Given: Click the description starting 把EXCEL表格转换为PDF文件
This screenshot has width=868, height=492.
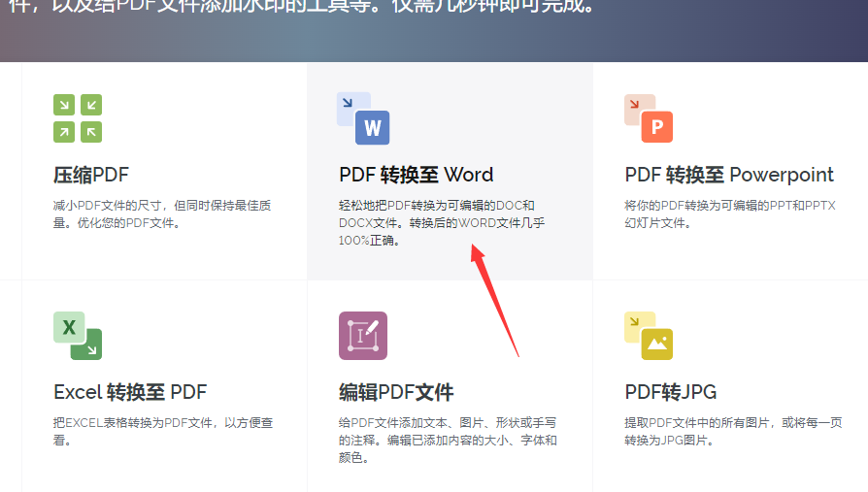Looking at the screenshot, I should 163,432.
